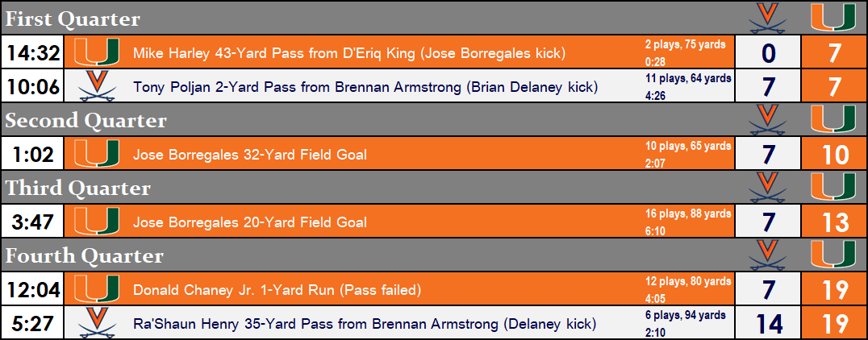Click Miami logo beside 32-Yard Field Goal
868x340 pixels.
click(x=97, y=153)
